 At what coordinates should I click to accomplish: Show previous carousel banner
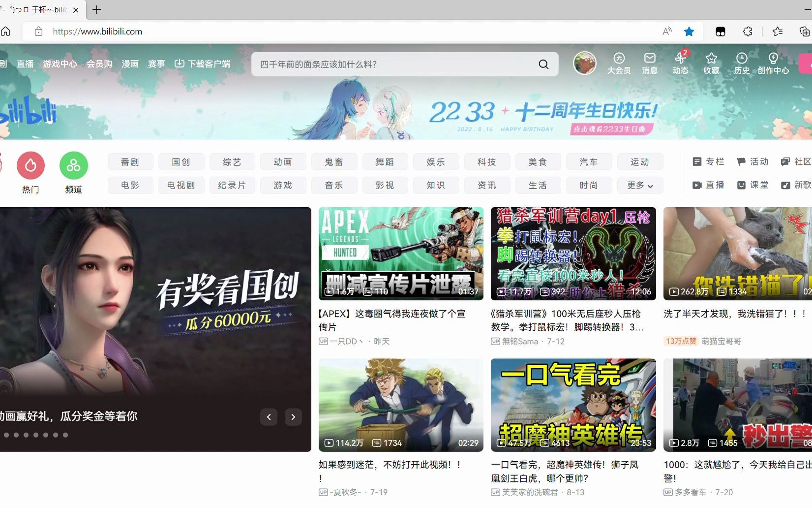[x=269, y=417]
